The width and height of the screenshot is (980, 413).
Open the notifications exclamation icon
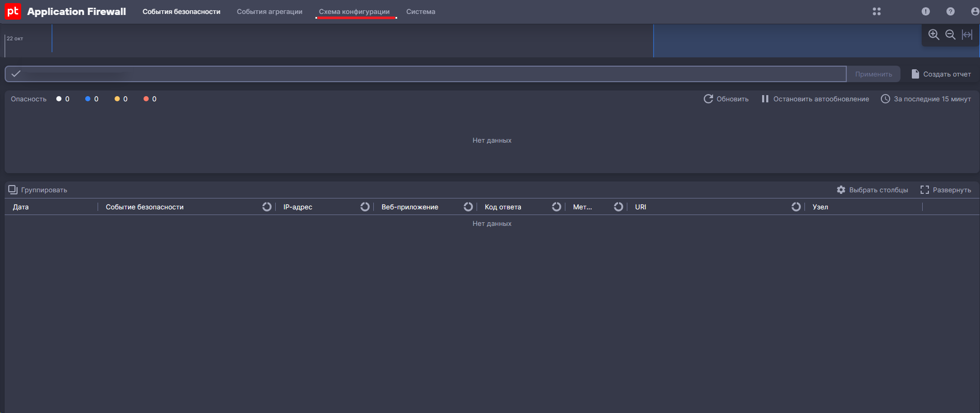tap(926, 11)
